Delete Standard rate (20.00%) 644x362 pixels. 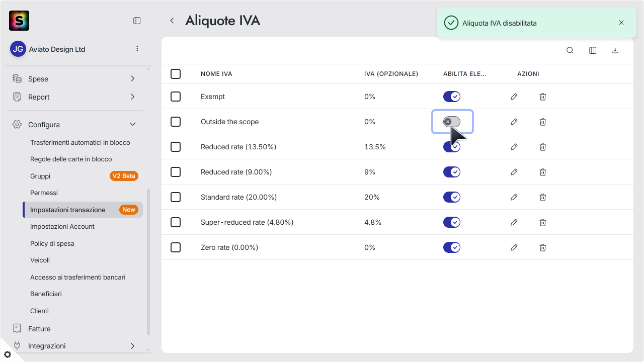click(x=543, y=197)
